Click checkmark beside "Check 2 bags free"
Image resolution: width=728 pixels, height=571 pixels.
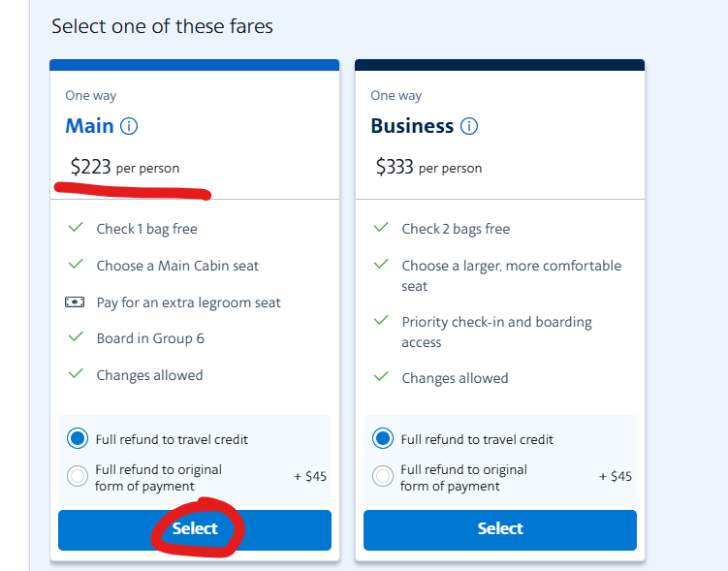click(x=381, y=228)
